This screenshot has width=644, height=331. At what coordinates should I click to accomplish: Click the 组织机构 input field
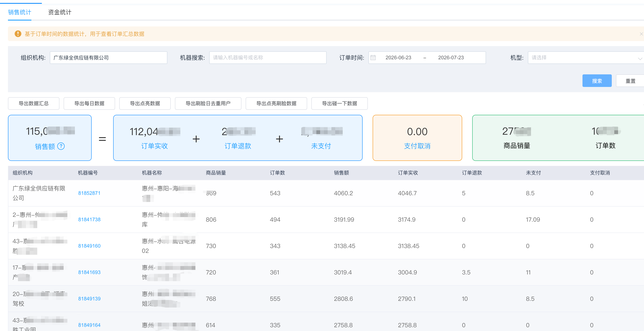click(x=109, y=58)
